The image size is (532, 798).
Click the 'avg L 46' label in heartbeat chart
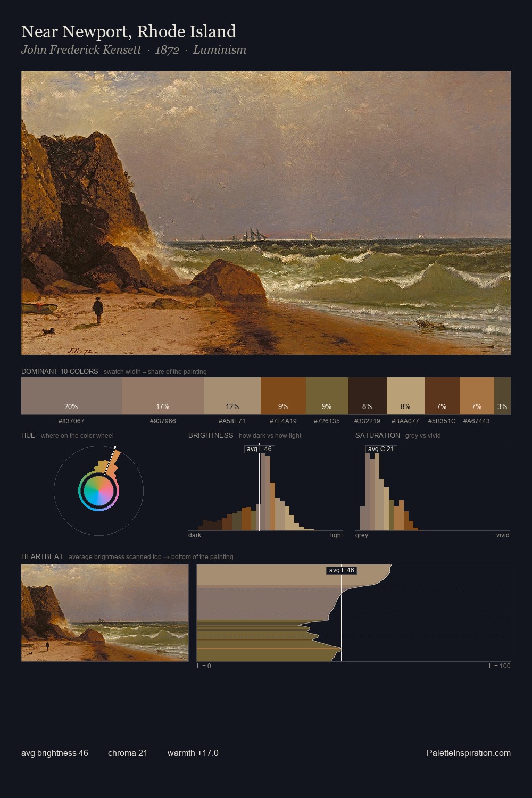coord(342,570)
